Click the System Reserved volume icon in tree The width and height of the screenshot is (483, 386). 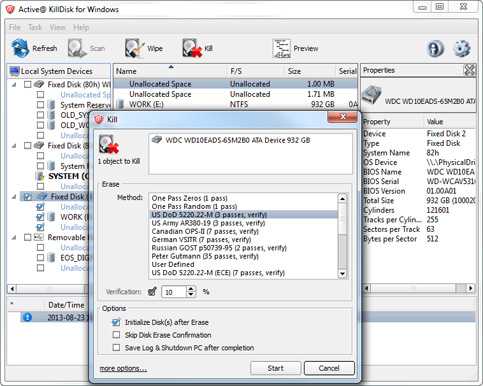51,105
